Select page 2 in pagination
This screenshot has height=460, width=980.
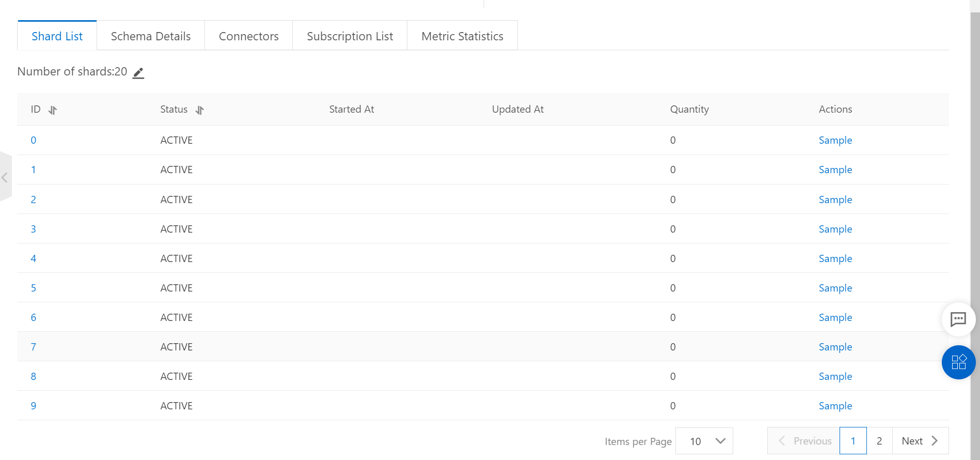(x=879, y=441)
